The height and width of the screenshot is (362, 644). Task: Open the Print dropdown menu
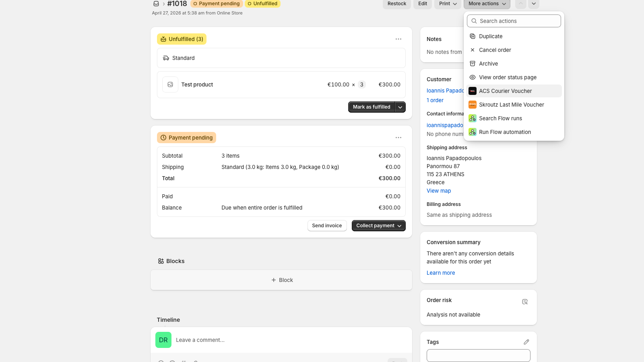[448, 4]
